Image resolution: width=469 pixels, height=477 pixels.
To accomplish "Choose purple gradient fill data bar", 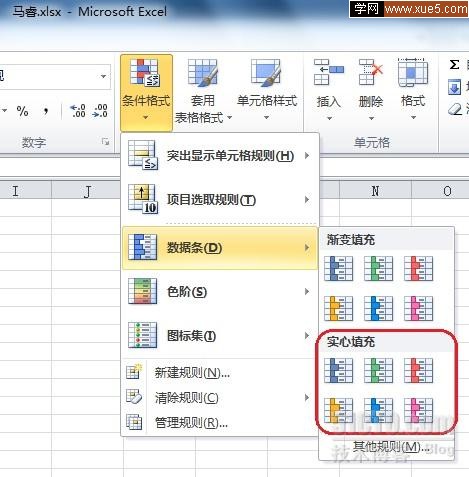I will point(418,308).
